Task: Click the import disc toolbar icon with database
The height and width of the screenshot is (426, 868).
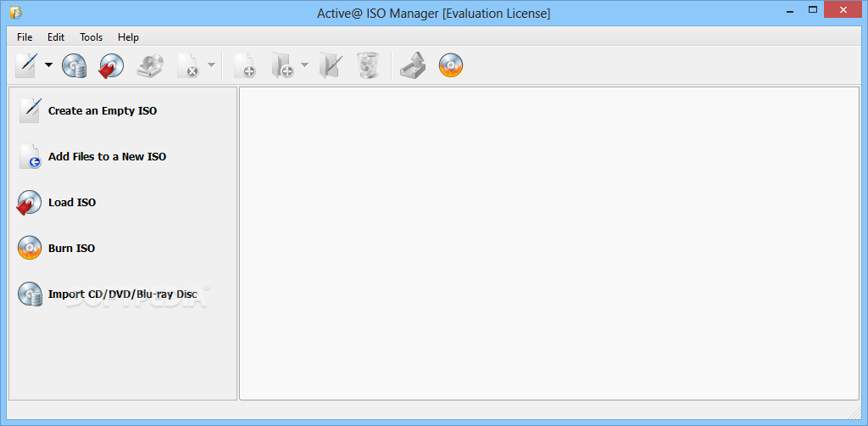Action: pos(74,65)
